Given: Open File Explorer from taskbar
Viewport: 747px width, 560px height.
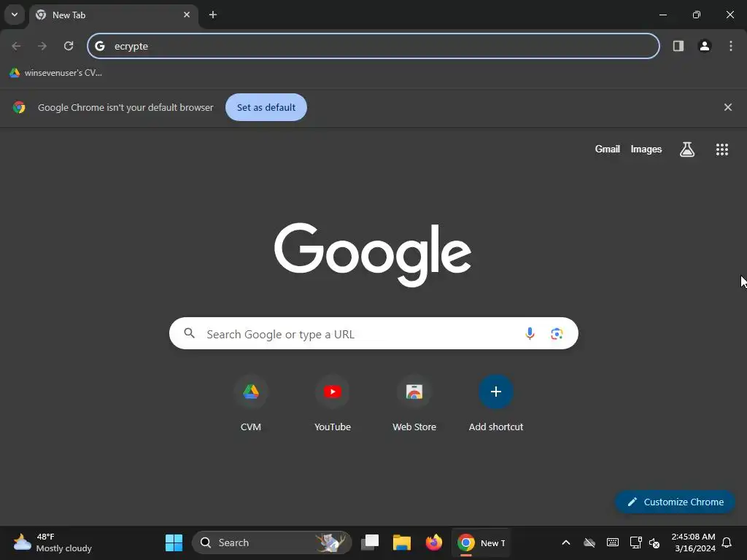Looking at the screenshot, I should point(402,542).
